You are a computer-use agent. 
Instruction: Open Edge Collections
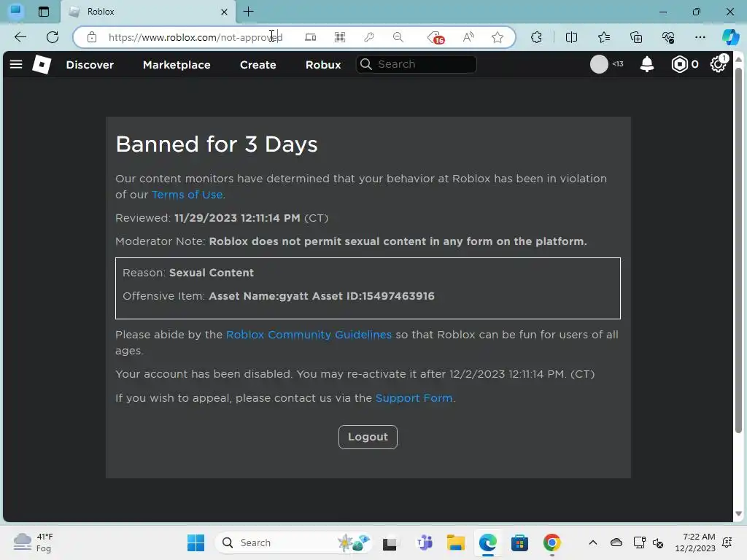(636, 37)
